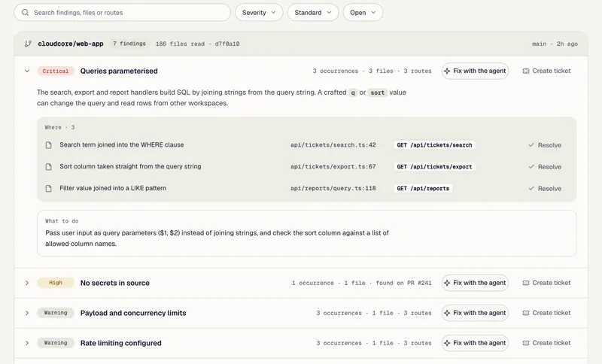Open the GET /api/tickets/export route tag
This screenshot has height=364, width=602.
435,167
